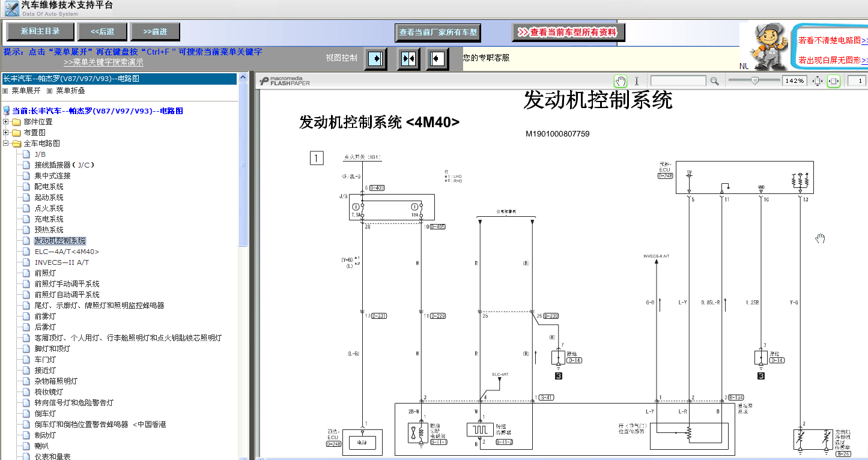Click the computer icon beside the current vehicle title
The width and height of the screenshot is (868, 460).
pyautogui.click(x=7, y=111)
